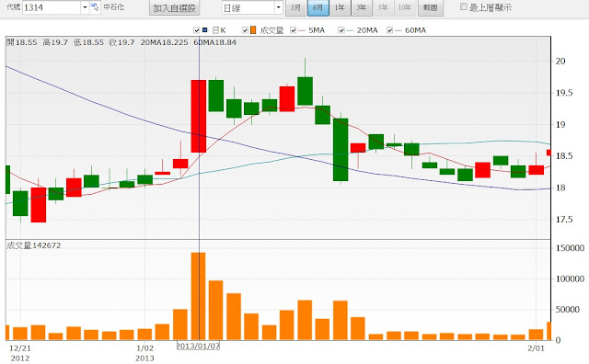The width and height of the screenshot is (589, 364).
Task: Focus the stock code input containing 1314
Action: pyautogui.click(x=52, y=7)
